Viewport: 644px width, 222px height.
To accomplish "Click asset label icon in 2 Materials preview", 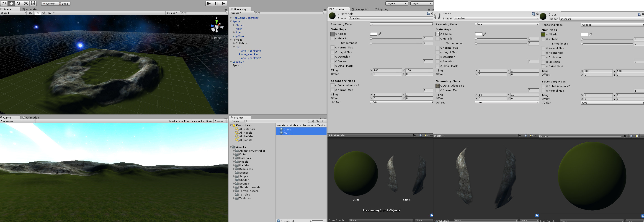I will click(x=432, y=215).
